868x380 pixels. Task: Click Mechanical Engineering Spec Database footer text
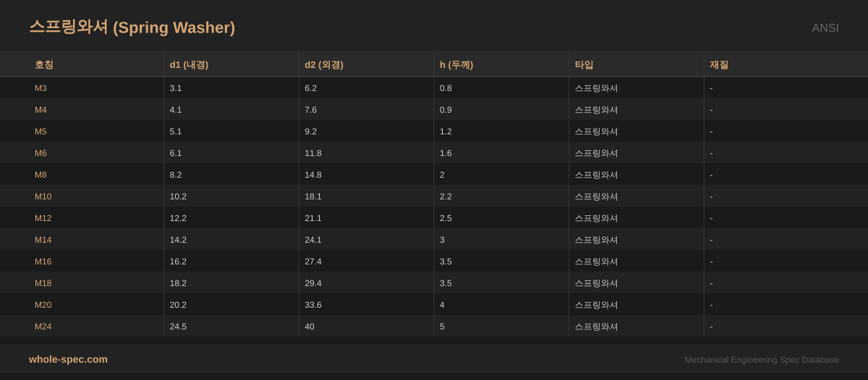[x=762, y=360]
